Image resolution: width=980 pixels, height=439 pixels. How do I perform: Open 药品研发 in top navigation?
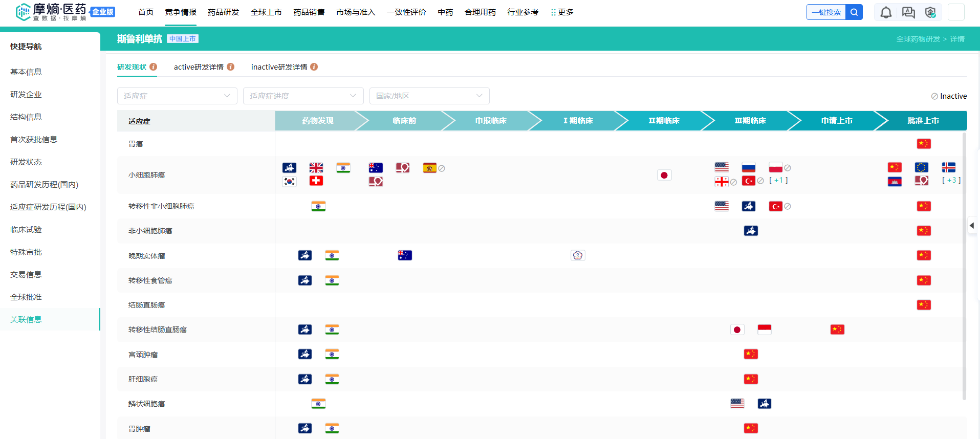click(x=223, y=12)
